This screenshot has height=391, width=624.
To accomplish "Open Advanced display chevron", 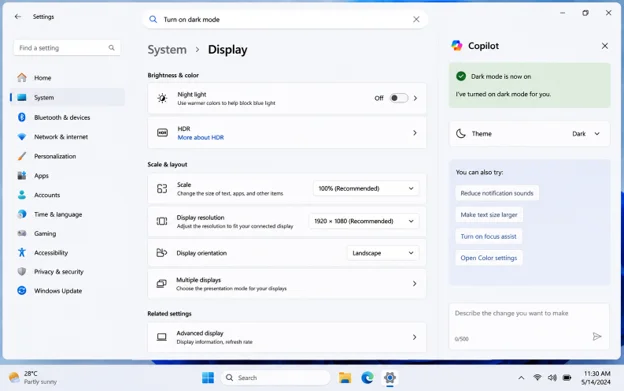I will 415,337.
